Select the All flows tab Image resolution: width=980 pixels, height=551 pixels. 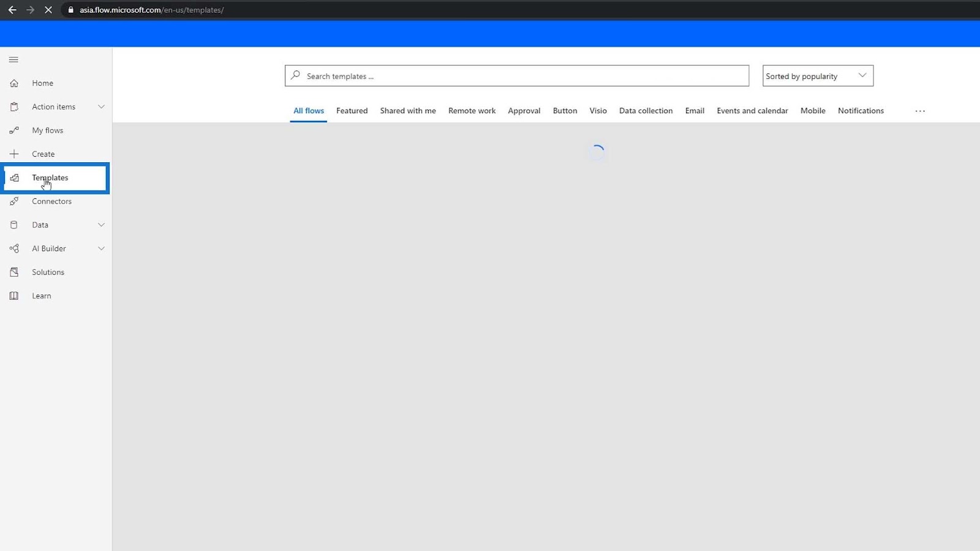[x=309, y=111]
